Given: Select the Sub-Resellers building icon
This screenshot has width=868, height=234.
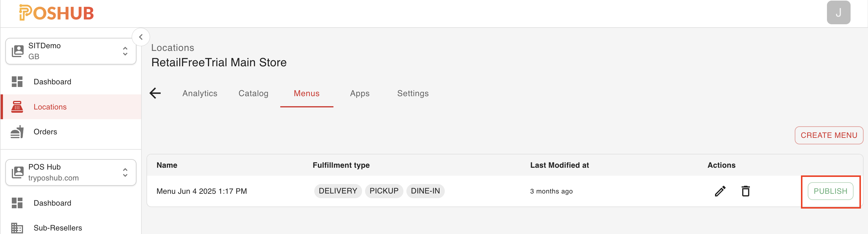Looking at the screenshot, I should tap(17, 227).
